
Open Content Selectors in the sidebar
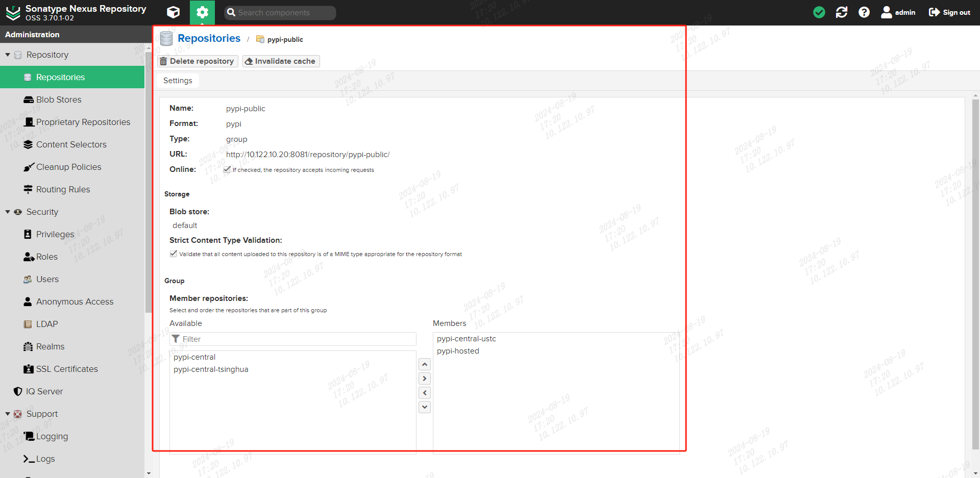click(72, 144)
